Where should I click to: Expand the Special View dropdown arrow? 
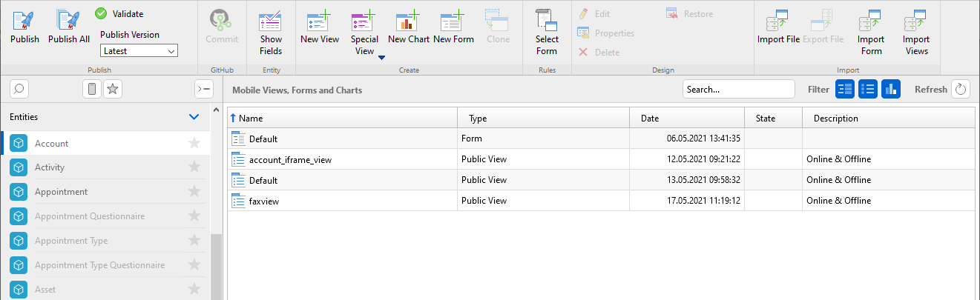click(x=381, y=58)
